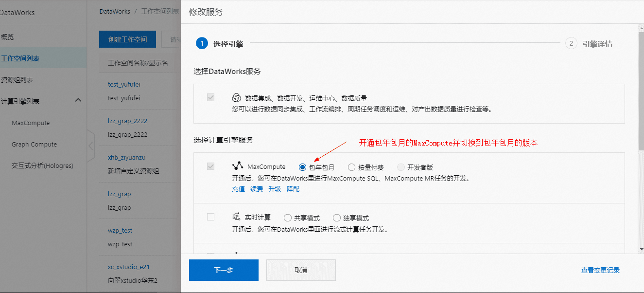This screenshot has height=293, width=644.
Task: Select the 开发者版 radio button
Action: pos(400,167)
